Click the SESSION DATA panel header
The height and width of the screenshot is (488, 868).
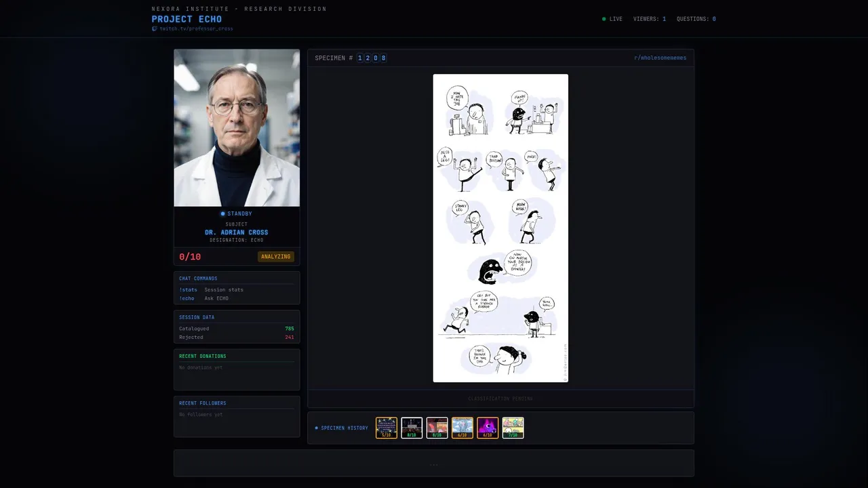(197, 317)
